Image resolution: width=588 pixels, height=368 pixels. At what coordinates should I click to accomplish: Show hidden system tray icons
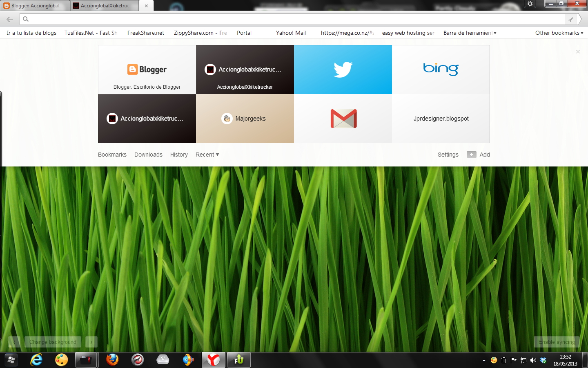point(484,360)
